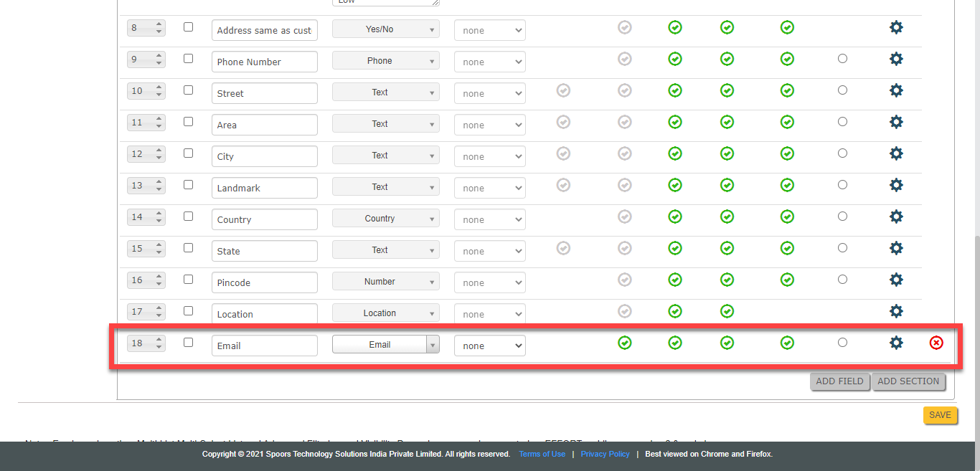Click the ADD FIELD button
This screenshot has width=980, height=471.
[x=839, y=381]
